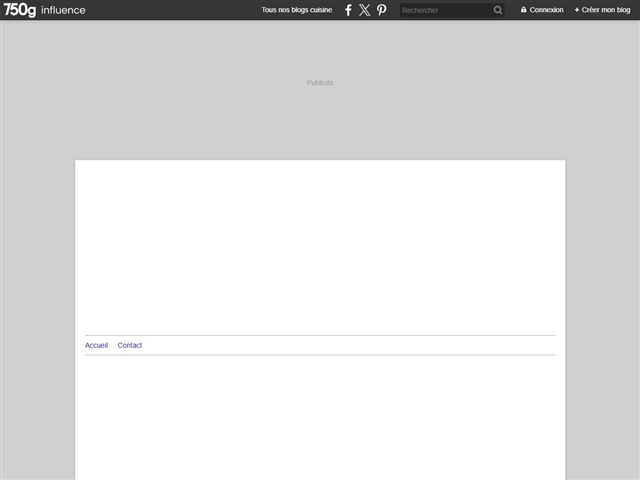Open the Facebook page icon

pos(348,10)
